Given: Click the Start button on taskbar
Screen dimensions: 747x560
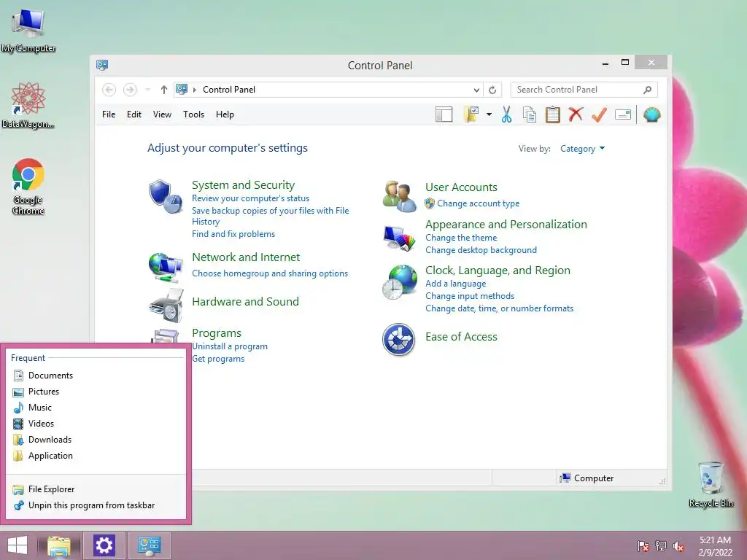Looking at the screenshot, I should pos(18,545).
